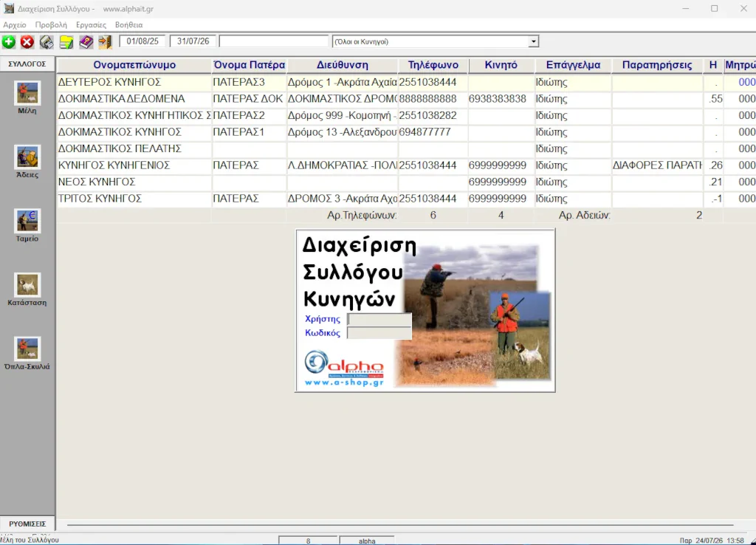
Task: Click remarks cell ΔΙΑΦΟΡΕΣ ΠΑΡΑΤΗ
Action: (x=656, y=165)
